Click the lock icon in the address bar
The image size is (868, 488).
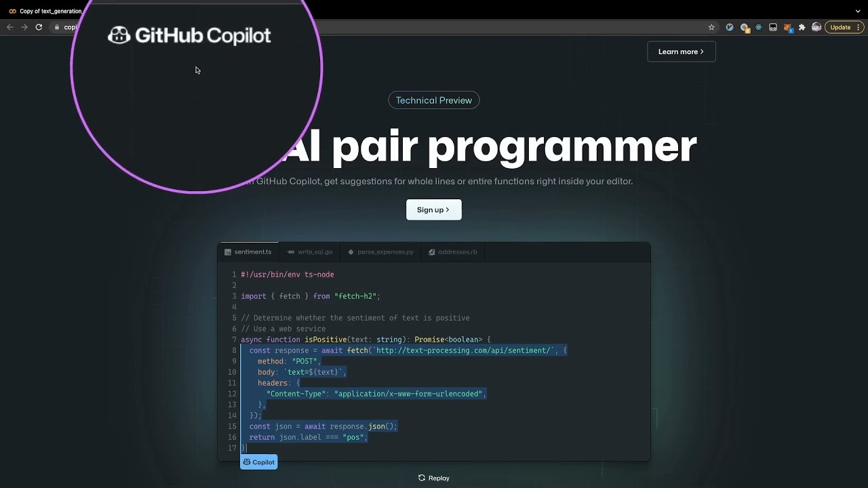57,27
